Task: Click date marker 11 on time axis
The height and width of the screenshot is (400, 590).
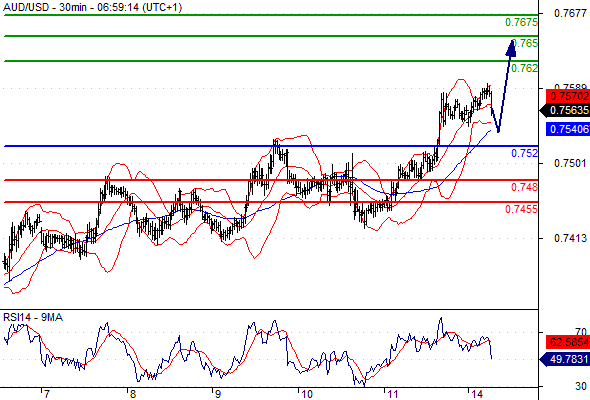Action: [x=393, y=394]
